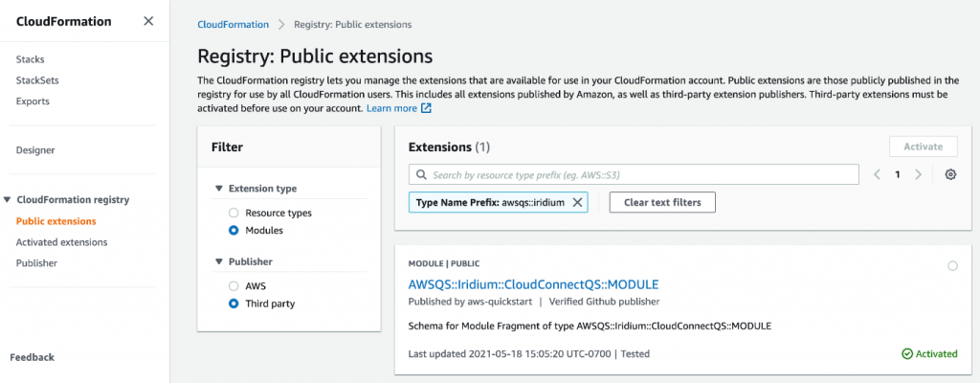Viewport: 980px width, 383px height.
Task: Click the Learn more external link icon
Action: (x=427, y=108)
